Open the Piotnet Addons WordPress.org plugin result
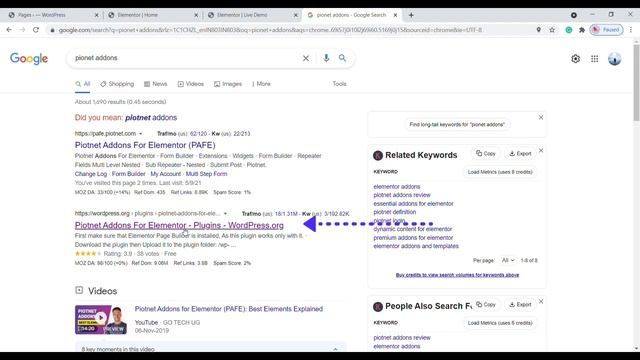This screenshot has height=360, width=640. pos(179,225)
